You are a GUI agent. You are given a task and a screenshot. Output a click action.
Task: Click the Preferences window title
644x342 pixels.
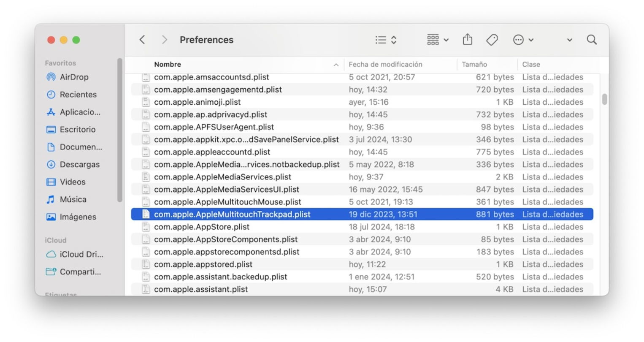(x=206, y=40)
